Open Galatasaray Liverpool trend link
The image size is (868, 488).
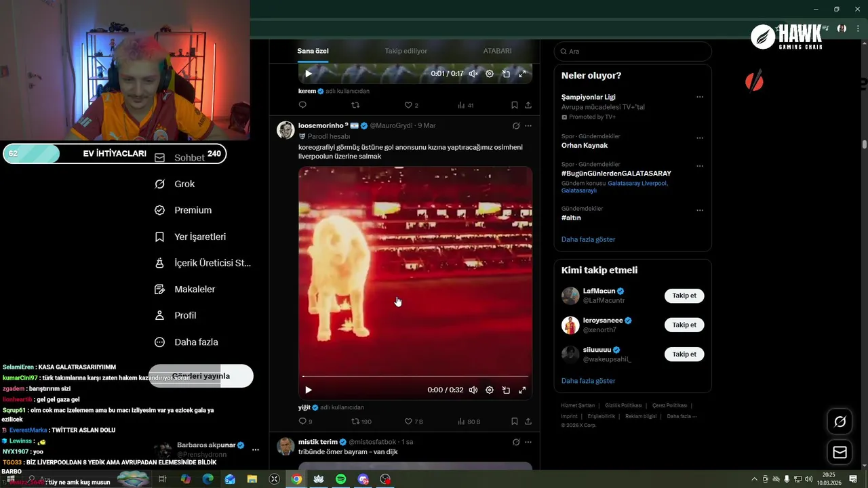[x=637, y=183]
